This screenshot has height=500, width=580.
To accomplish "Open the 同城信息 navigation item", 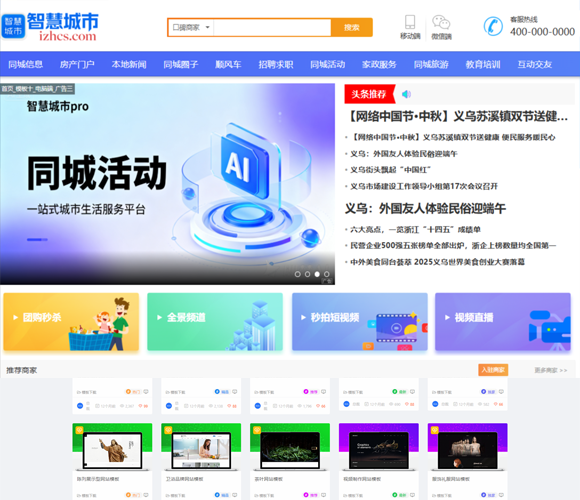I will click(x=26, y=64).
